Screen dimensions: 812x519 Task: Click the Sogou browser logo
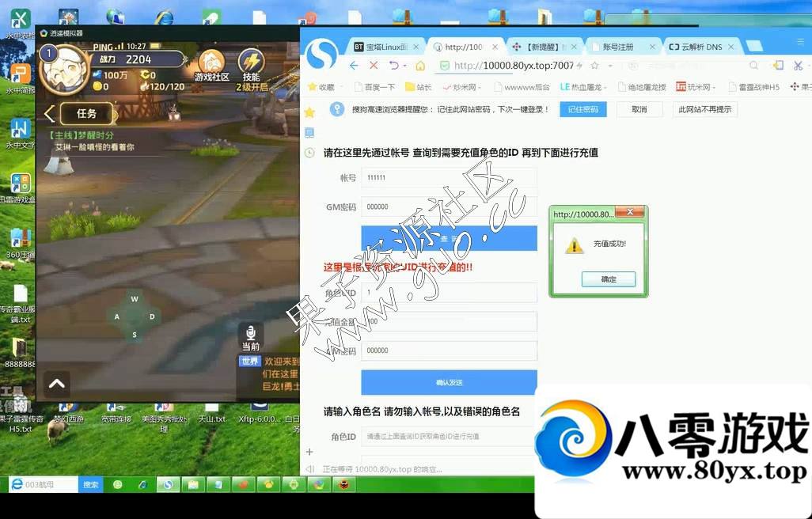[x=322, y=54]
